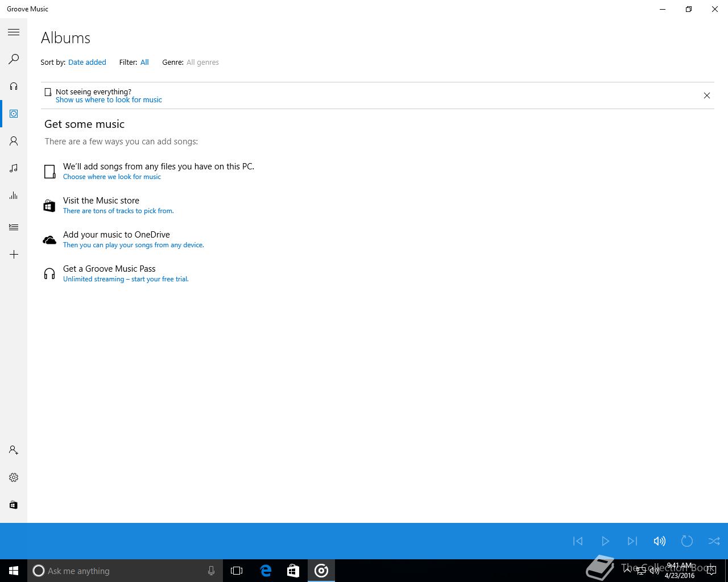The height and width of the screenshot is (582, 728).
Task: Click the Store icon beside Visit the Music store
Action: pyautogui.click(x=49, y=205)
